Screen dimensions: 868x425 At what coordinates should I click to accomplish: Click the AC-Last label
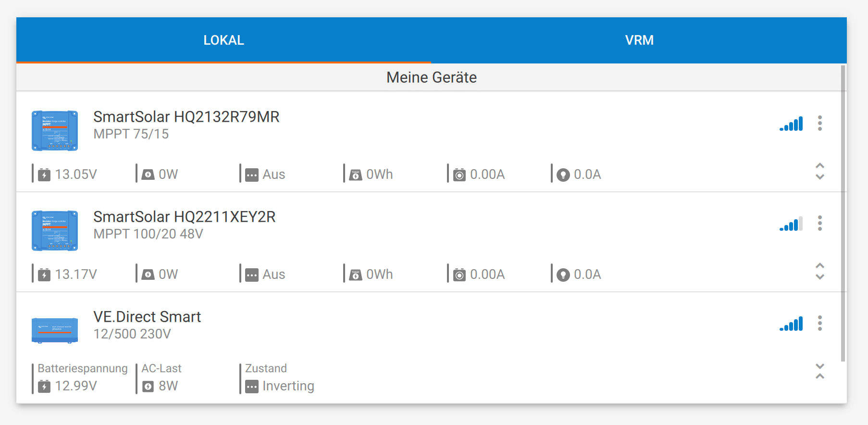tap(161, 368)
